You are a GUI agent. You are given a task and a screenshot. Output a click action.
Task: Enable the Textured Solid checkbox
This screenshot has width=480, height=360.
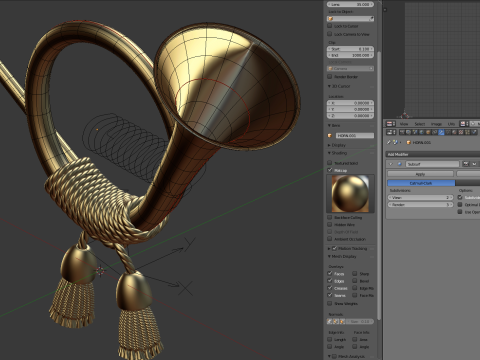(x=330, y=163)
